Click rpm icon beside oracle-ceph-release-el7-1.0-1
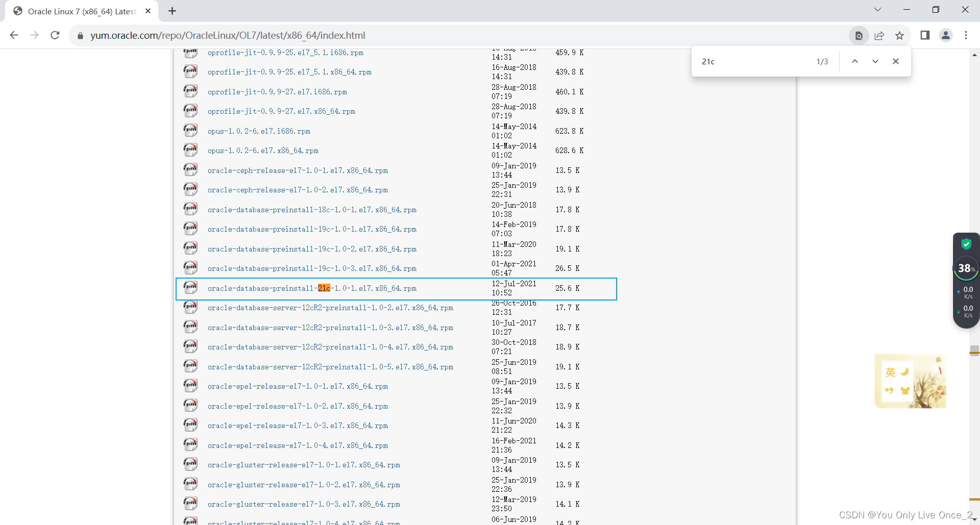This screenshot has width=980, height=525. tap(190, 169)
